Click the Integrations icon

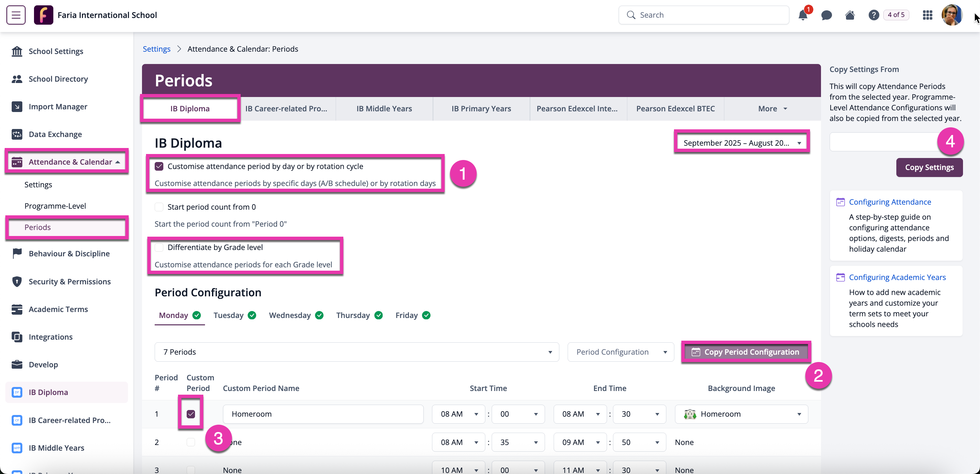17,337
